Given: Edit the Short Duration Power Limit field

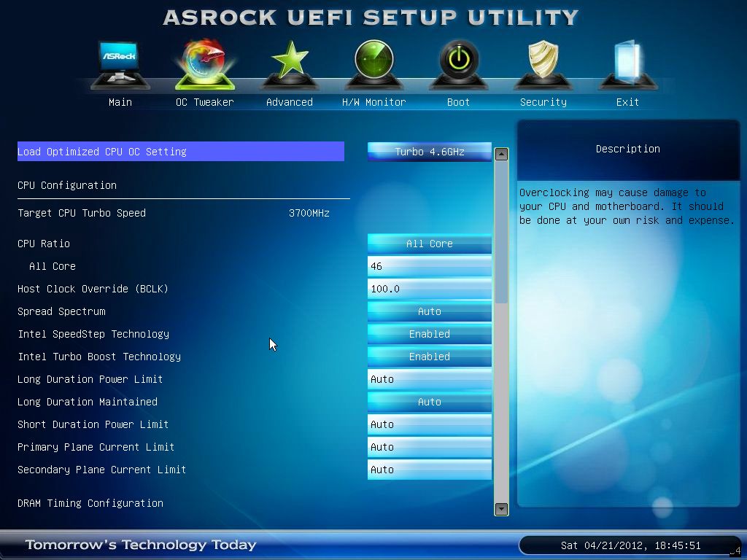Looking at the screenshot, I should 429,424.
